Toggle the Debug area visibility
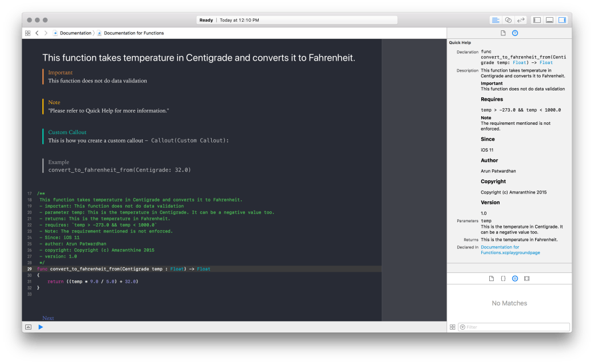The height and width of the screenshot is (364, 594). (549, 19)
